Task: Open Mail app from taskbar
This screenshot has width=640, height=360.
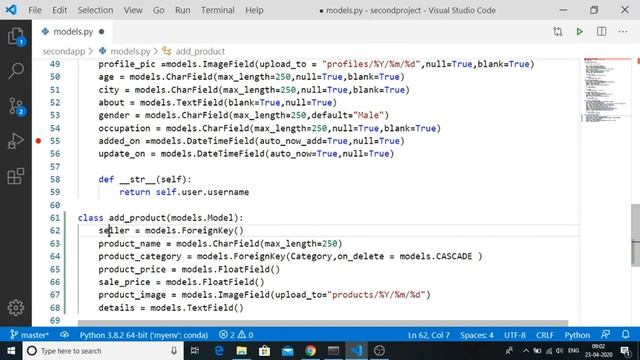Action: coord(287,351)
